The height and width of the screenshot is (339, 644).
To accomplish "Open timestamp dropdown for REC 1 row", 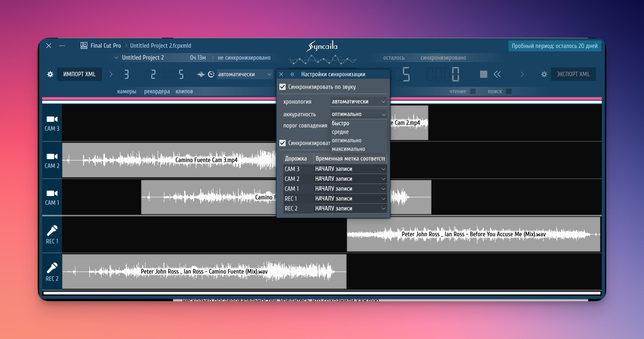I will click(x=350, y=199).
